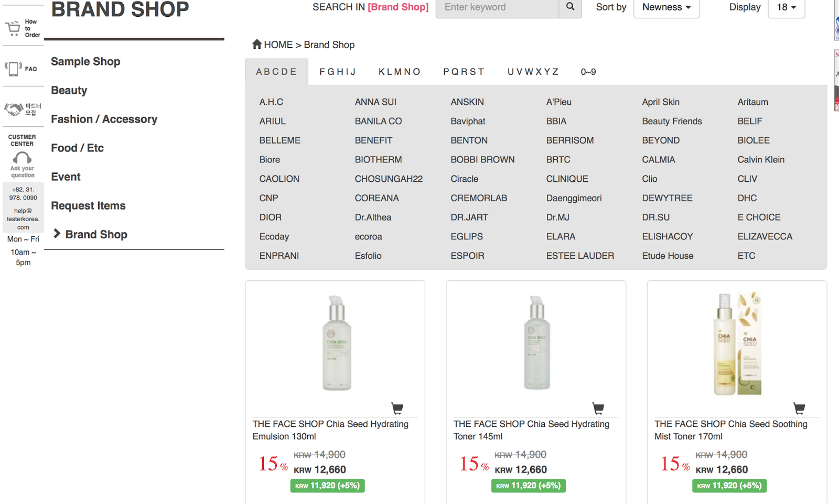Click the search magnifier icon button
The width and height of the screenshot is (839, 504).
[x=570, y=7]
